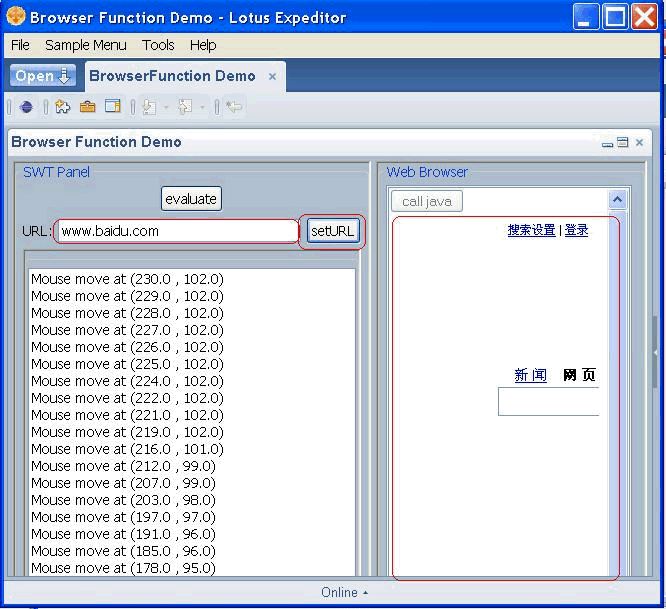Minimize the Browser Function Demo view
666x609 pixels.
607,143
